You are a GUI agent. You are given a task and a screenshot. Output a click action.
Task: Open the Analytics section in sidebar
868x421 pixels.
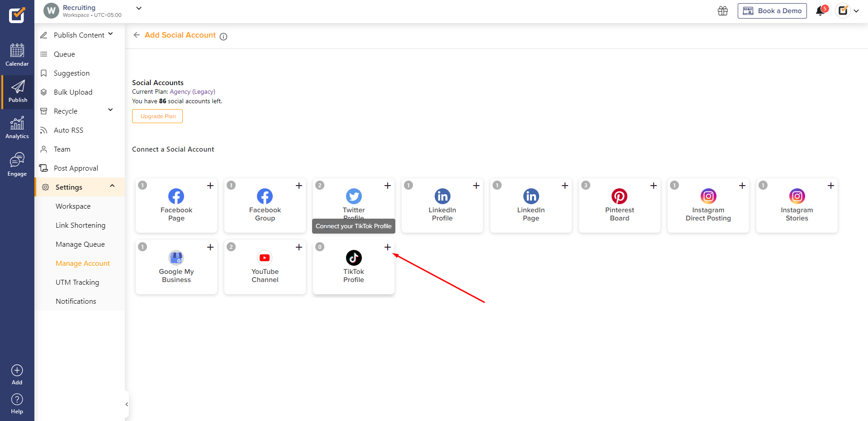pos(17,128)
